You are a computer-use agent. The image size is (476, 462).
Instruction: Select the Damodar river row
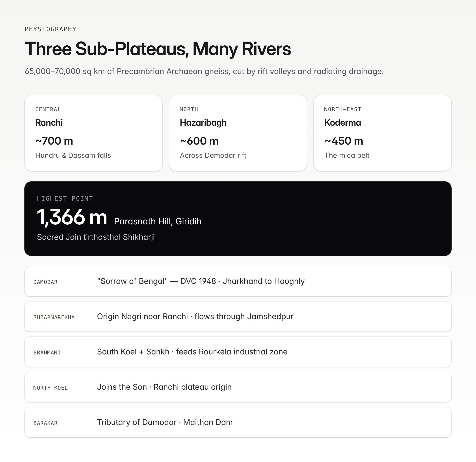click(238, 281)
